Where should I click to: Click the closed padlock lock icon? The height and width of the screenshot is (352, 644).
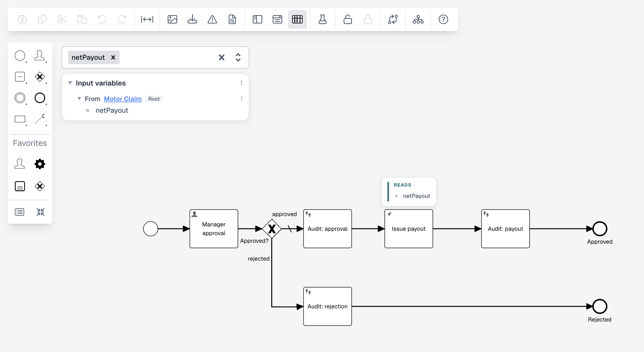368,19
